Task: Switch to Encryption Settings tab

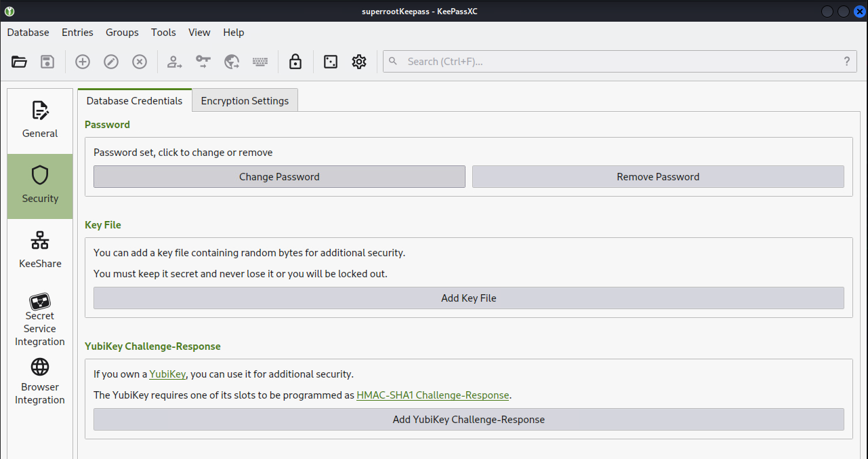Action: 245,100
